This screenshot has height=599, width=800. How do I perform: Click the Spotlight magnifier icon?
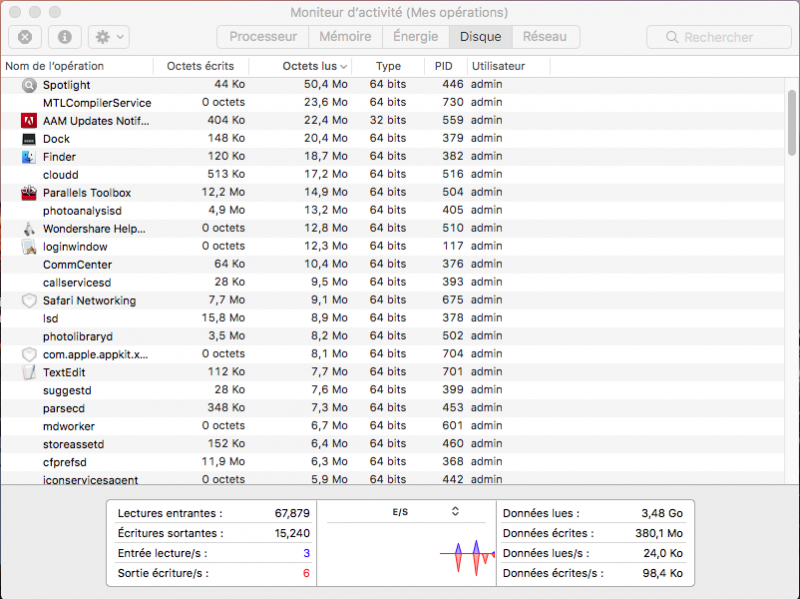pyautogui.click(x=29, y=85)
